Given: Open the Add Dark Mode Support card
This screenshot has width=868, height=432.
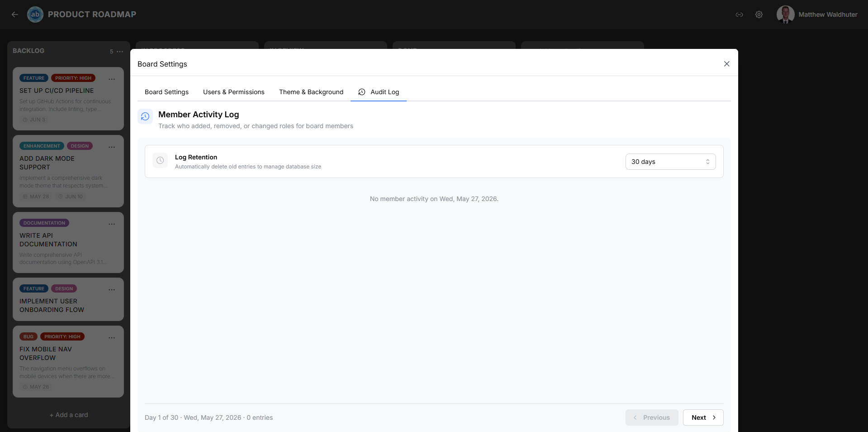Looking at the screenshot, I should coord(68,171).
